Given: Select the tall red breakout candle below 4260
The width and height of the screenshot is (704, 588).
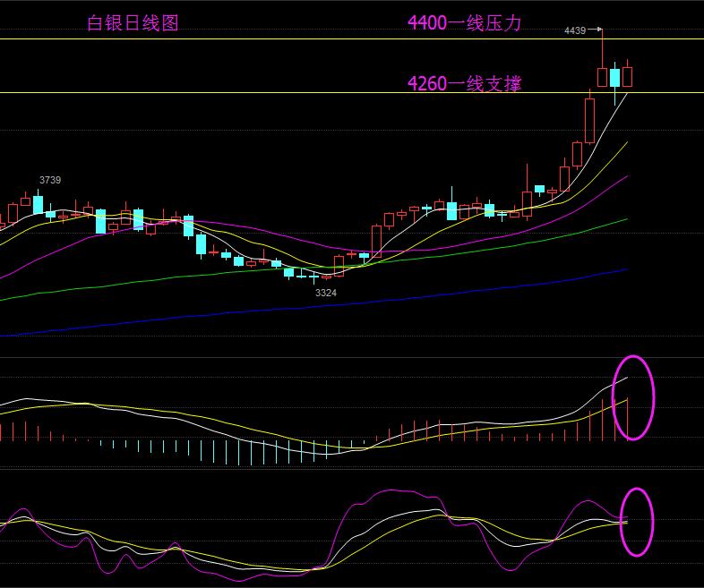Looking at the screenshot, I should (589, 120).
